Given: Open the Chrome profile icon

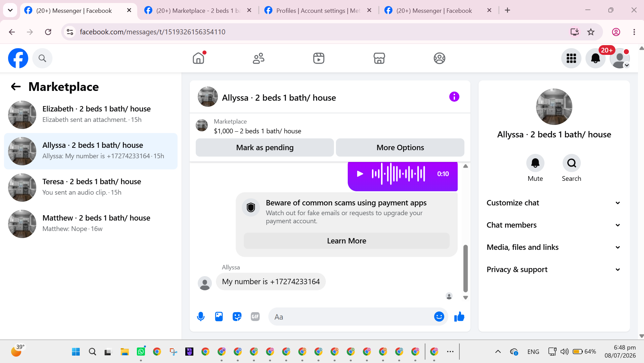Looking at the screenshot, I should tap(616, 32).
